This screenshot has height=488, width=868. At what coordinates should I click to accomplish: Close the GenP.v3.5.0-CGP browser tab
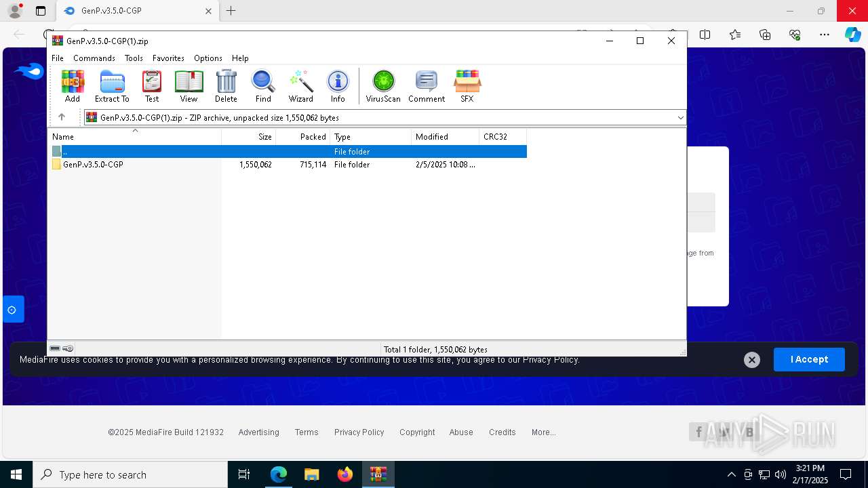[208, 11]
